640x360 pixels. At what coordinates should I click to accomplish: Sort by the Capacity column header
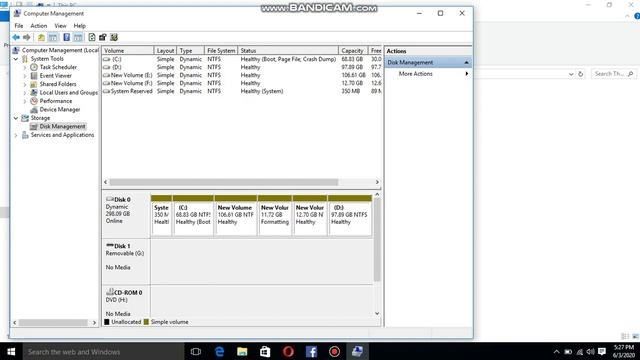[353, 51]
